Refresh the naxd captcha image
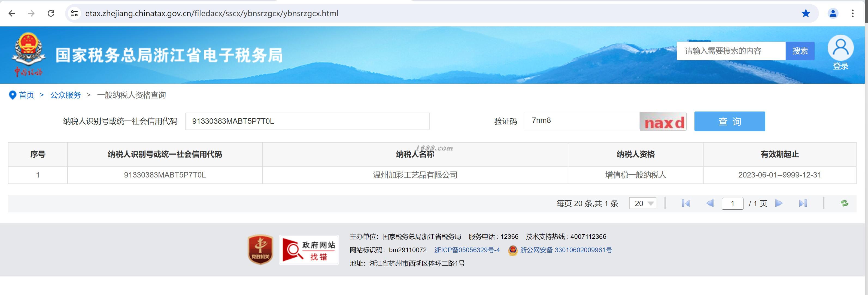This screenshot has height=295, width=868. [663, 121]
